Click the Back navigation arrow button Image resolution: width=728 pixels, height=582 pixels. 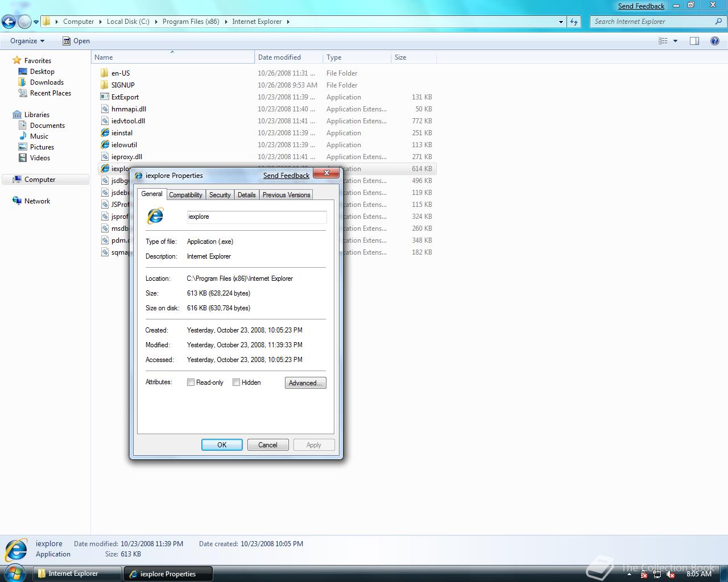9,22
